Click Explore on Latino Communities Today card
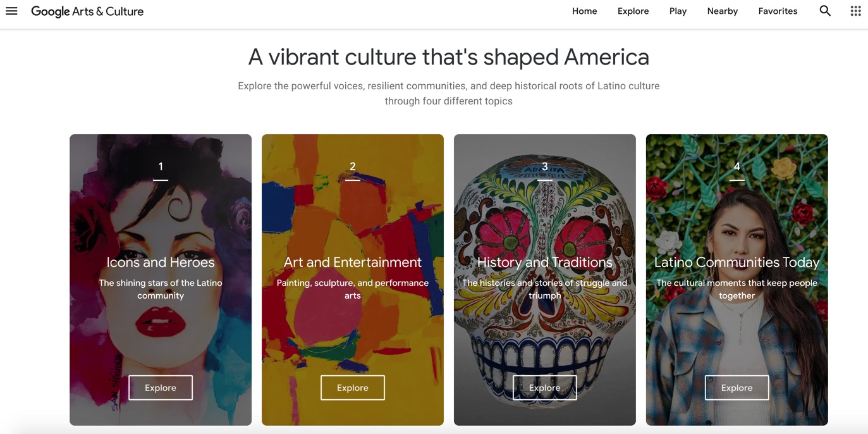The image size is (868, 434). point(737,388)
